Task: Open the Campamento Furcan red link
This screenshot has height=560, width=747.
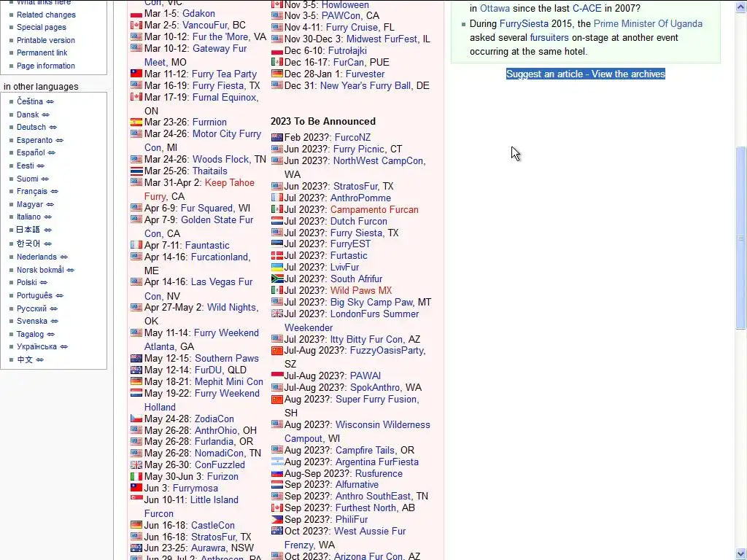Action: 374,209
